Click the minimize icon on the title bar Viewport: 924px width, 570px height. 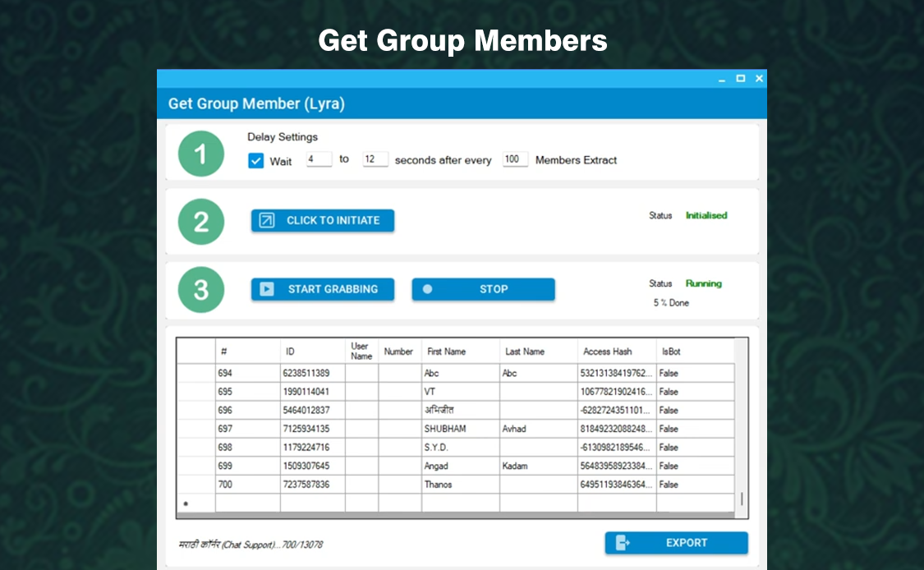pos(722,78)
